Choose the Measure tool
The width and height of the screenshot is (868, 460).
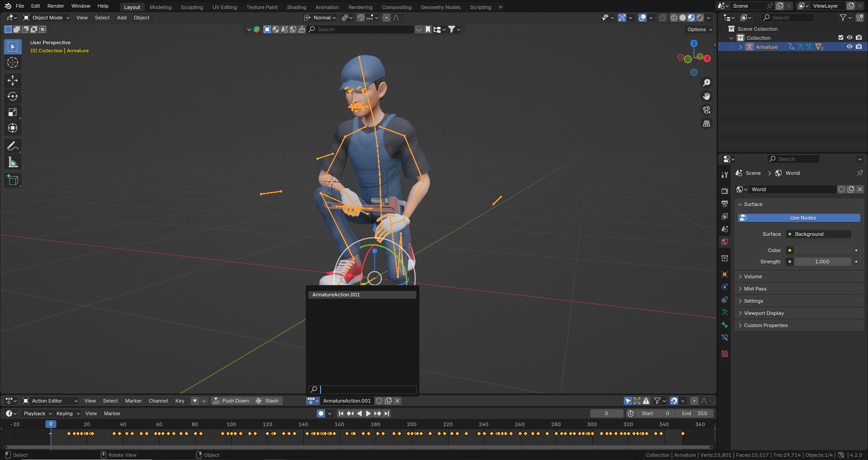[13, 162]
